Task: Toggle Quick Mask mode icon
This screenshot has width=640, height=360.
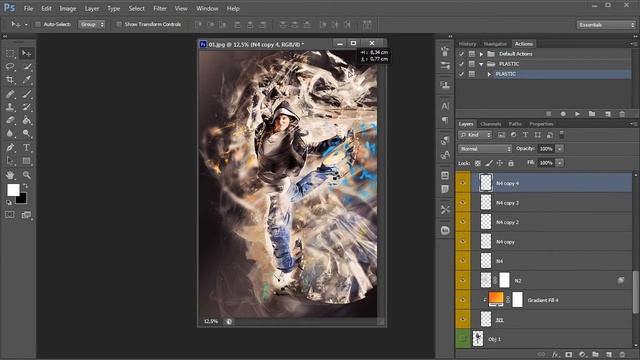Action: click(x=10, y=215)
